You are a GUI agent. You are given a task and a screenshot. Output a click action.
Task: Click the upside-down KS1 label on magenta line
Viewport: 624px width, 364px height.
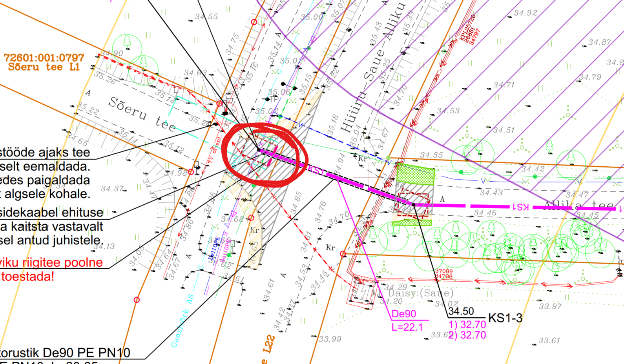520,207
